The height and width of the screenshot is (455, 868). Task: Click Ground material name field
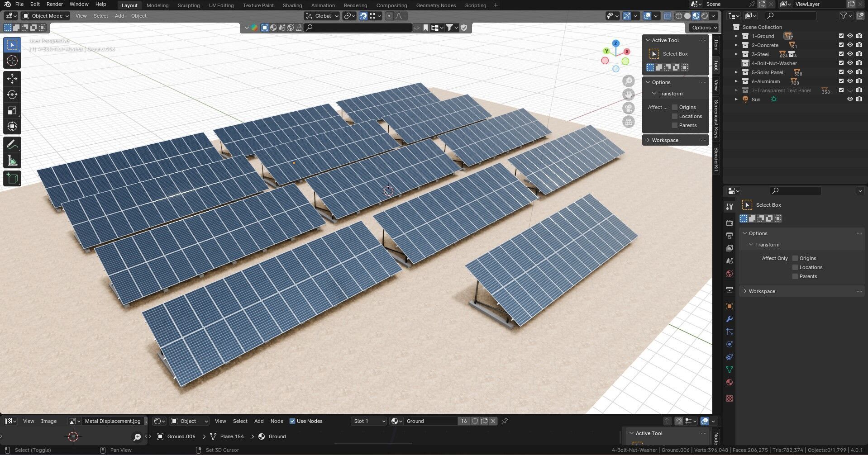click(x=430, y=421)
